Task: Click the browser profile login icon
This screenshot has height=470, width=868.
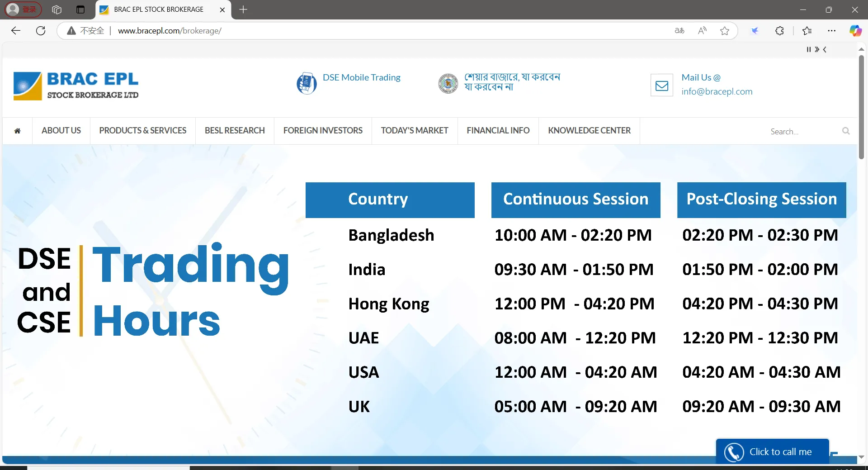Action: pos(23,9)
